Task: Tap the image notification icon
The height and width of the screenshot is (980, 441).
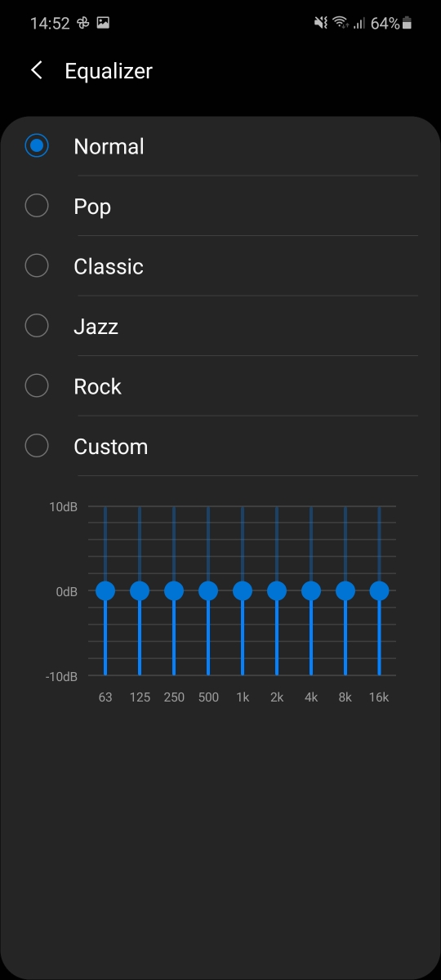Action: (x=103, y=24)
